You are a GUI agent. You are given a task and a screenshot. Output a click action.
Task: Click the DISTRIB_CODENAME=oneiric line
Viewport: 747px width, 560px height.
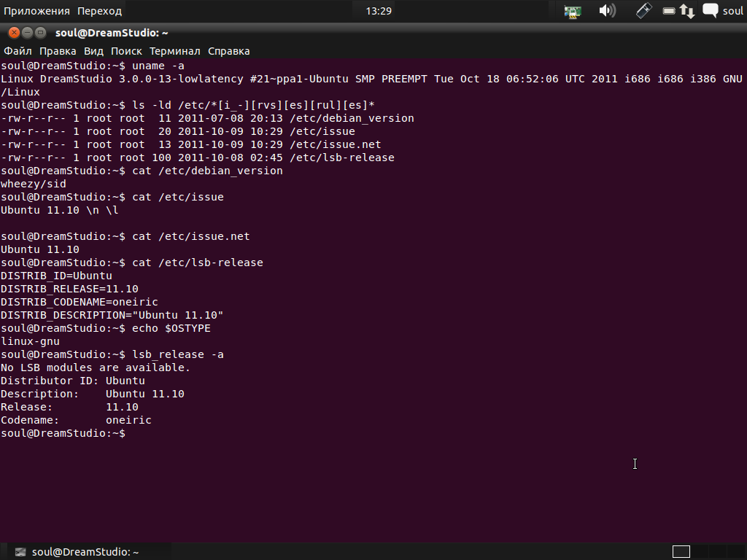click(x=79, y=302)
